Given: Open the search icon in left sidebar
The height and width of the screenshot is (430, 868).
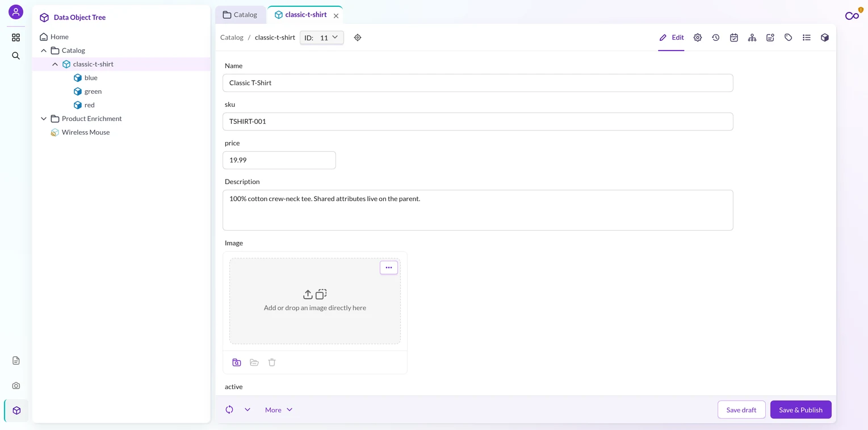Looking at the screenshot, I should coord(16,56).
